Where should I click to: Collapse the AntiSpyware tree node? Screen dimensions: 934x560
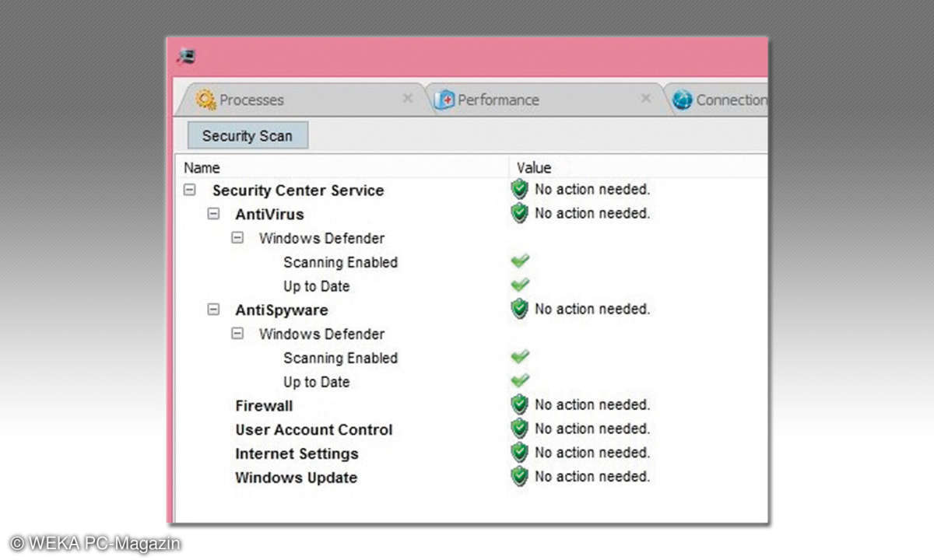[213, 310]
